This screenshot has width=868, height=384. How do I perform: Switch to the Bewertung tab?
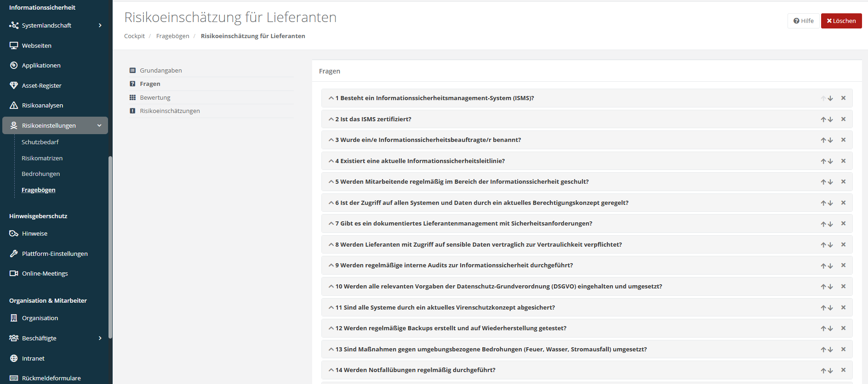pyautogui.click(x=155, y=97)
